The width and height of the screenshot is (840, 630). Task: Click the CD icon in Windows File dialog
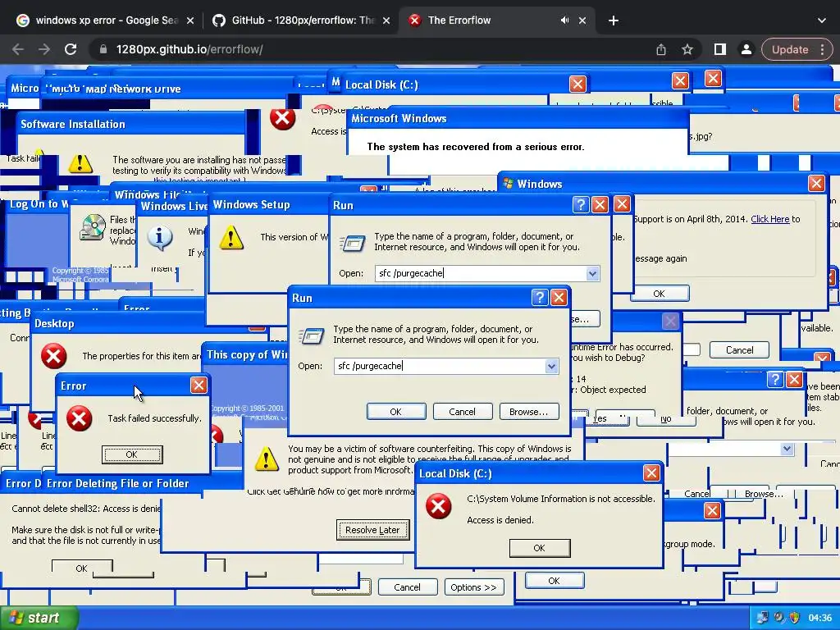click(93, 227)
